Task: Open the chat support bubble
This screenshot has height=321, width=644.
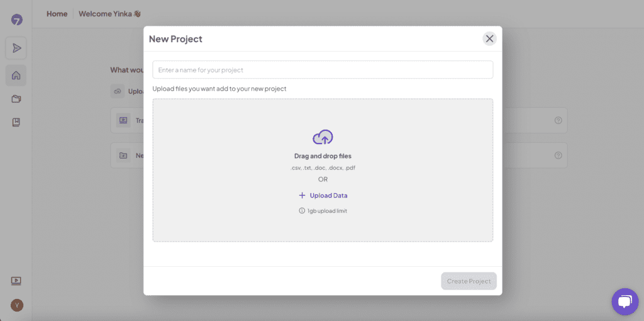Action: pos(625,301)
